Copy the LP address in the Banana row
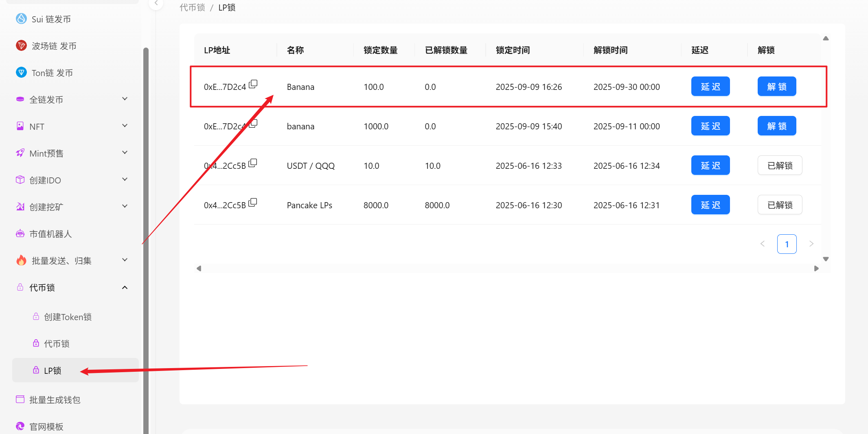 [253, 84]
